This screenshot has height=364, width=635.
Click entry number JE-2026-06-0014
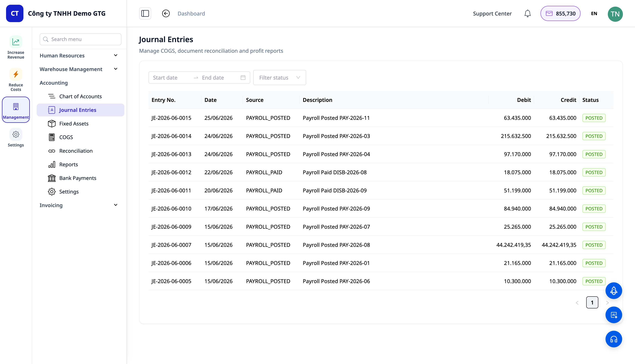171,136
